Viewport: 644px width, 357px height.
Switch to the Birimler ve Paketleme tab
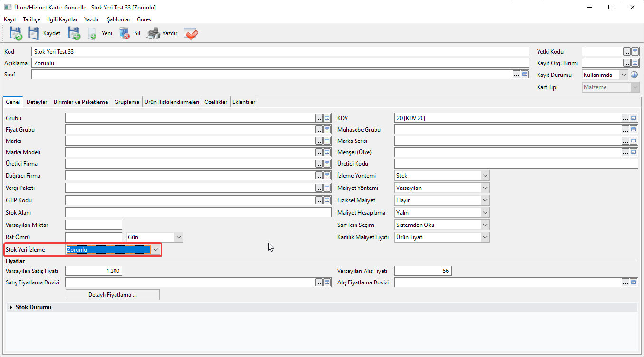coord(81,102)
